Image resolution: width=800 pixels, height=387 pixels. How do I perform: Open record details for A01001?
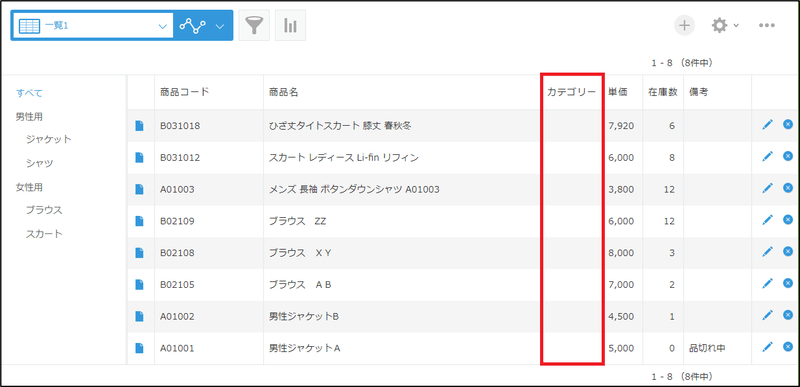[139, 348]
